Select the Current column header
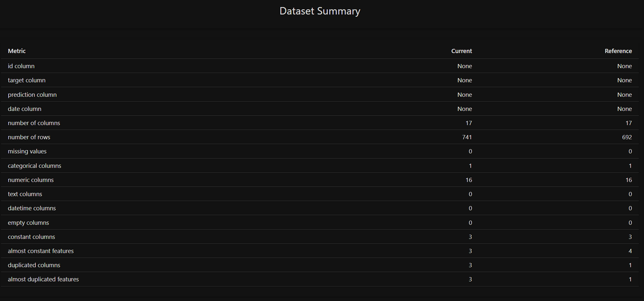This screenshot has height=301, width=644. pos(462,51)
